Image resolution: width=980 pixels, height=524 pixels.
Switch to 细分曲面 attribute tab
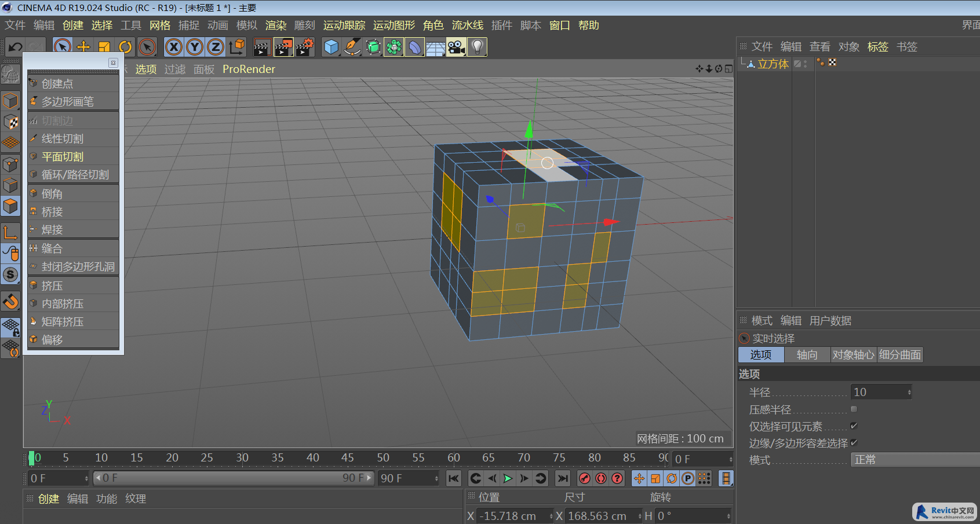(900, 355)
